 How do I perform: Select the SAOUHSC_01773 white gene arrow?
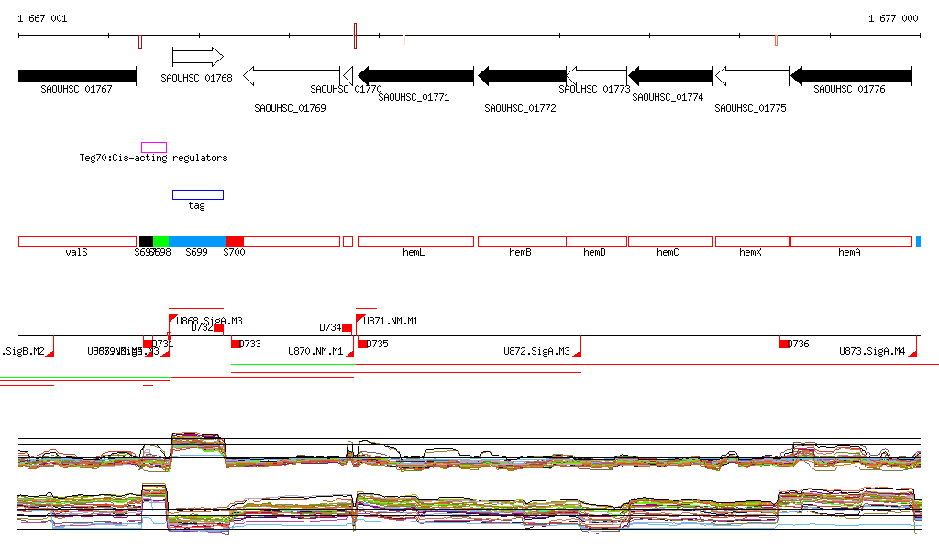[596, 76]
